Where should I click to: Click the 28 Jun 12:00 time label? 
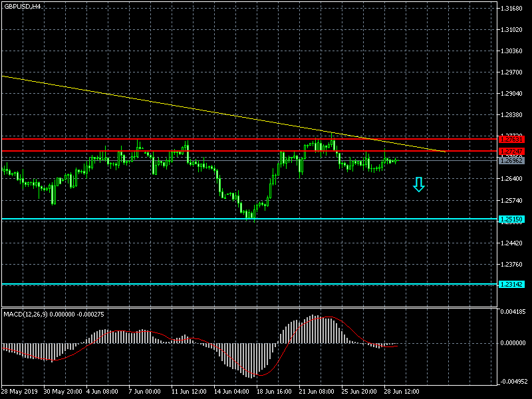point(402,392)
